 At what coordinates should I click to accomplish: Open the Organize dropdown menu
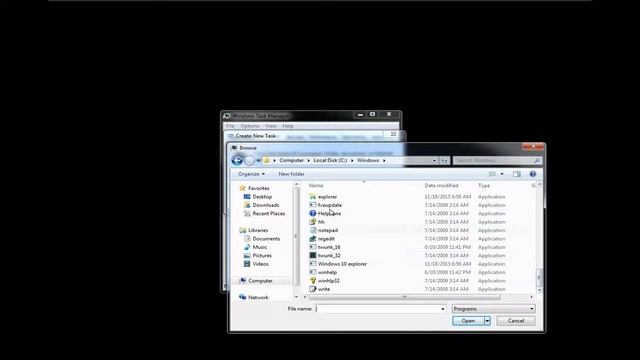point(251,174)
